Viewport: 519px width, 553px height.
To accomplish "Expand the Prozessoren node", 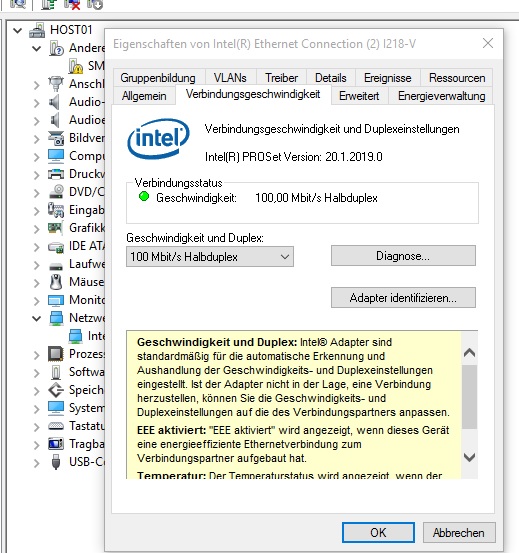I will click(37, 355).
